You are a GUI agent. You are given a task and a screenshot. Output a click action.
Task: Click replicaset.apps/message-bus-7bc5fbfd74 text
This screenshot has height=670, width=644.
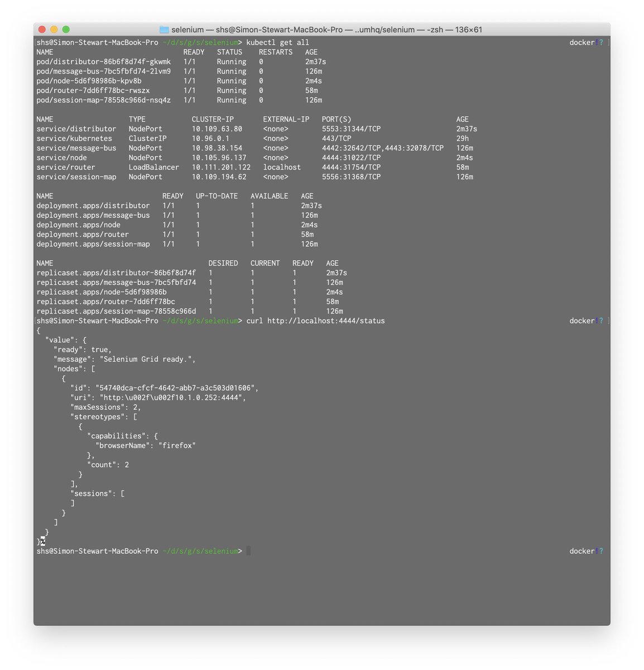[116, 283]
